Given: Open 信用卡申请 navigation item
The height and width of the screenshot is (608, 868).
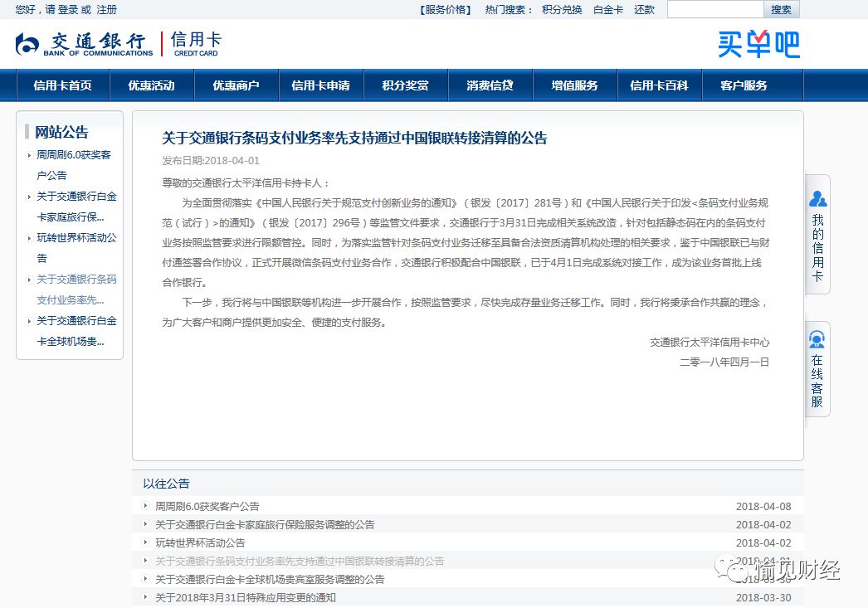Looking at the screenshot, I should 321,85.
